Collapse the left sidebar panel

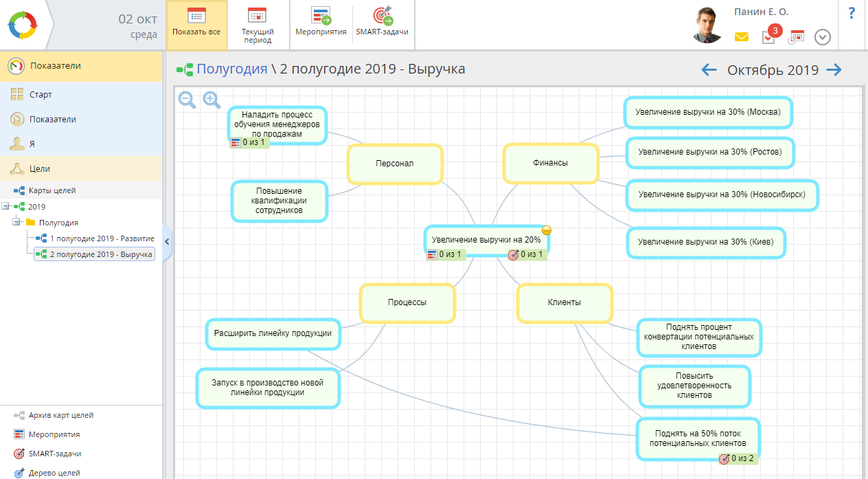click(166, 241)
